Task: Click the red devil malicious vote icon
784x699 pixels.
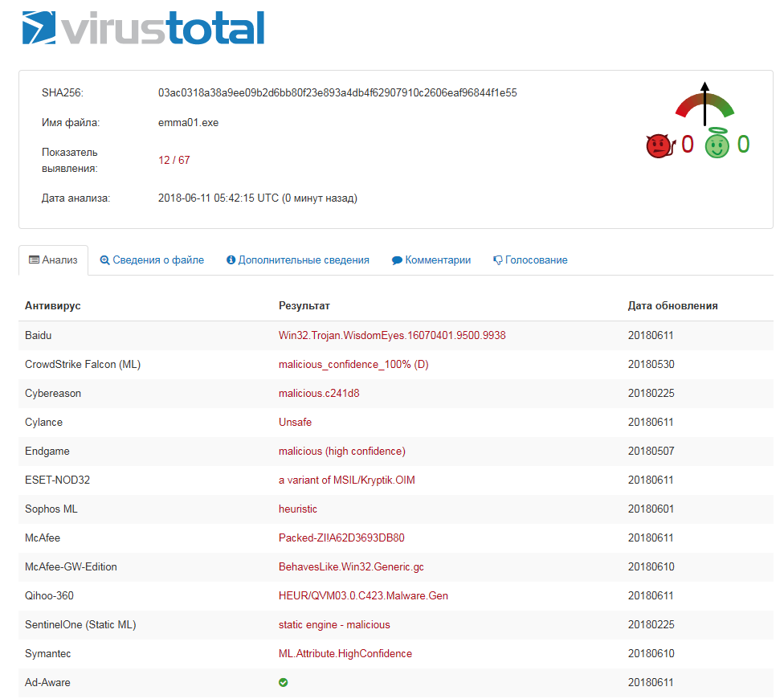Action: [x=659, y=146]
